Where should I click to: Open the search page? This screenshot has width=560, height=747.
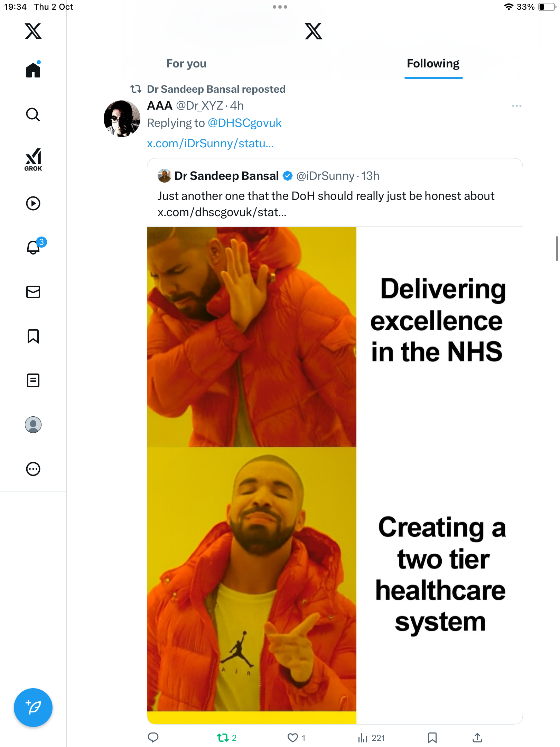[x=33, y=114]
